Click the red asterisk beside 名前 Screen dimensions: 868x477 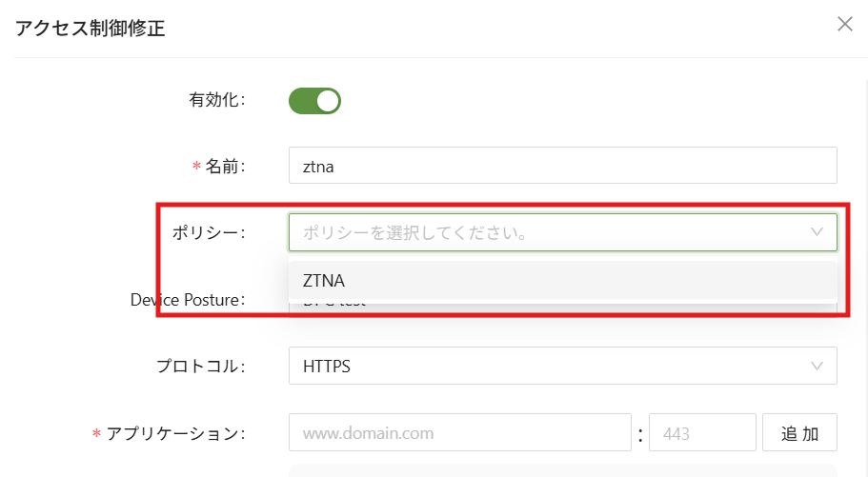tap(196, 167)
